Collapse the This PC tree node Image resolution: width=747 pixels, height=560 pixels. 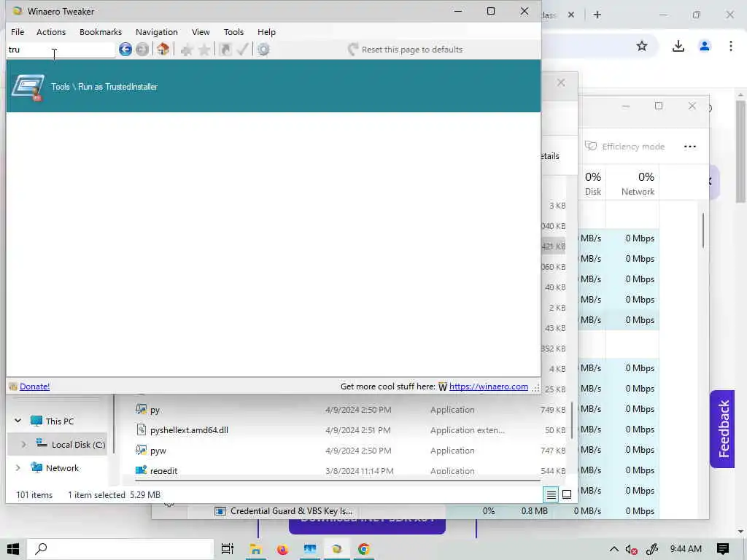point(18,421)
